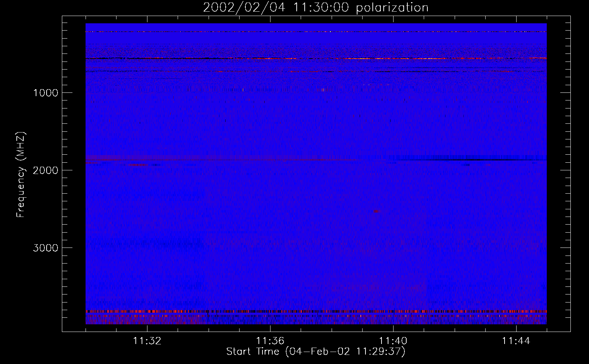Click the small red burst near 11:39 at 2500 MHz
This screenshot has width=589, height=364.
click(x=376, y=211)
